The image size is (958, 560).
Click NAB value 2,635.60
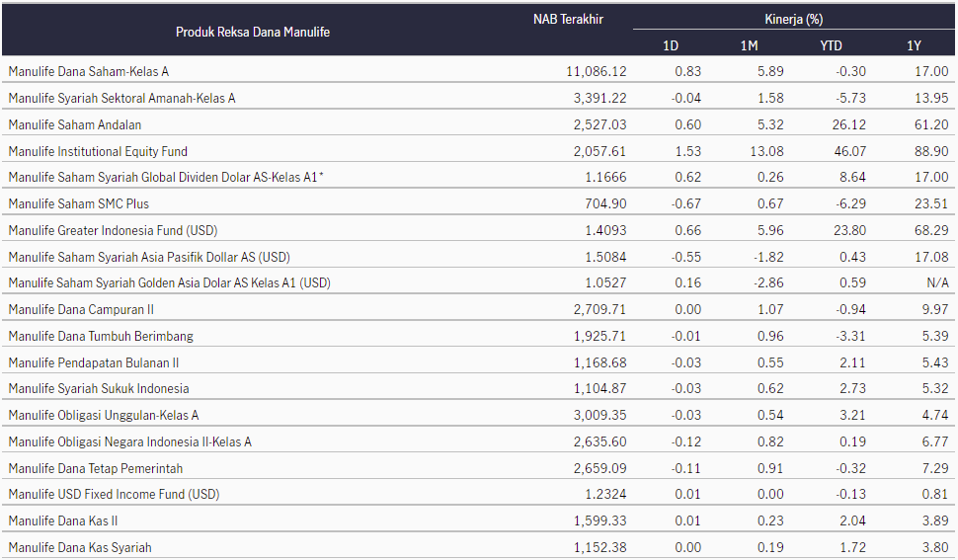click(x=599, y=442)
